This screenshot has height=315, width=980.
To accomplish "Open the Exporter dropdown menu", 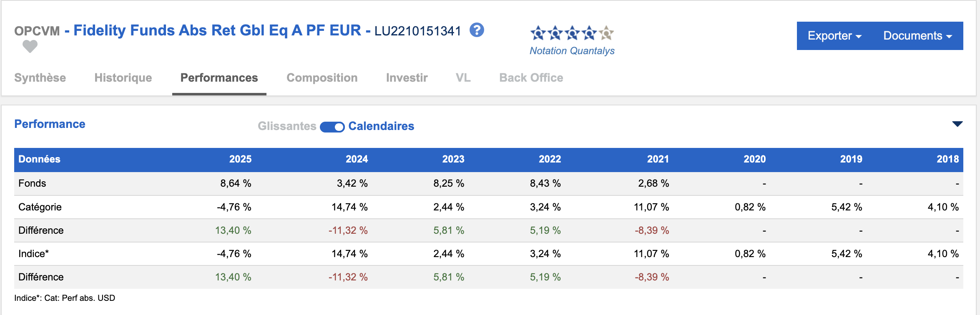I will 834,36.
